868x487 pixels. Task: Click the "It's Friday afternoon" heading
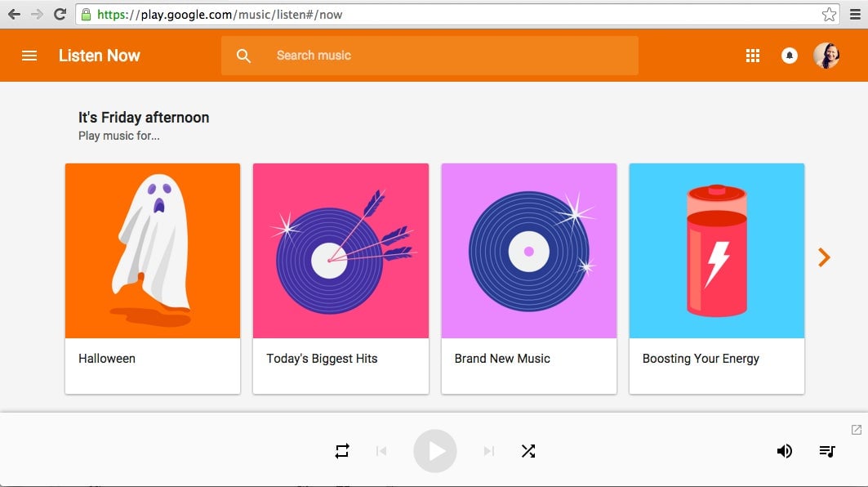click(x=144, y=118)
